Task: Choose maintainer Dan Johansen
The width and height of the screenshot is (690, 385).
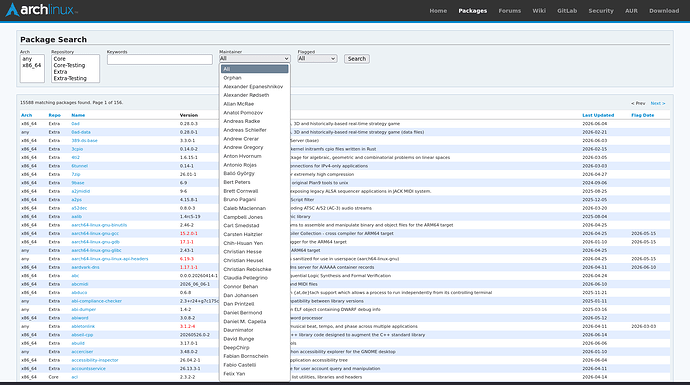Action: click(254, 295)
